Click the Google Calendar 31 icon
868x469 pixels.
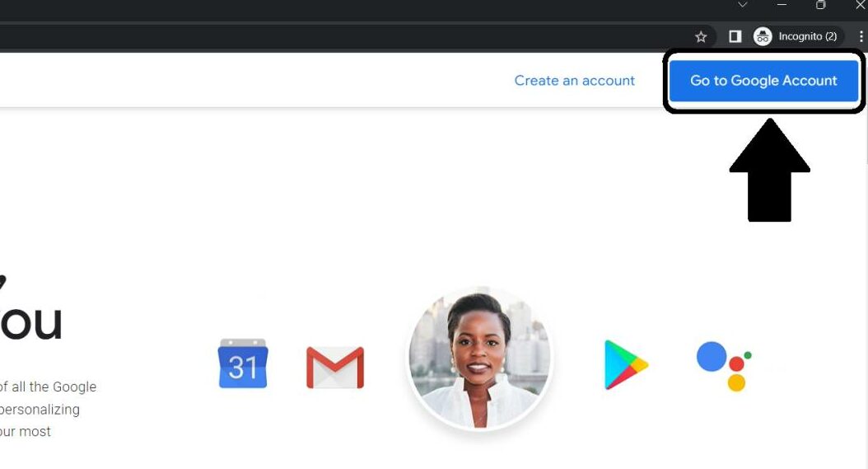[243, 363]
